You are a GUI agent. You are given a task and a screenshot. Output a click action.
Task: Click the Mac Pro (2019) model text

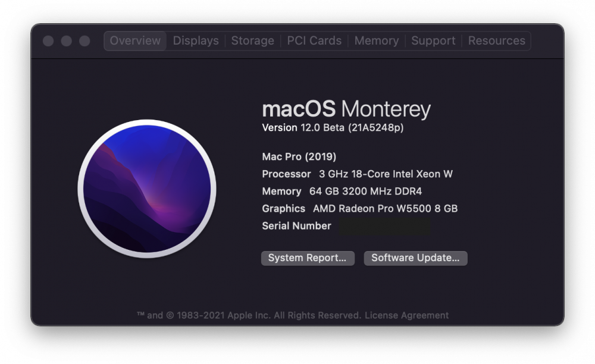pyautogui.click(x=299, y=156)
